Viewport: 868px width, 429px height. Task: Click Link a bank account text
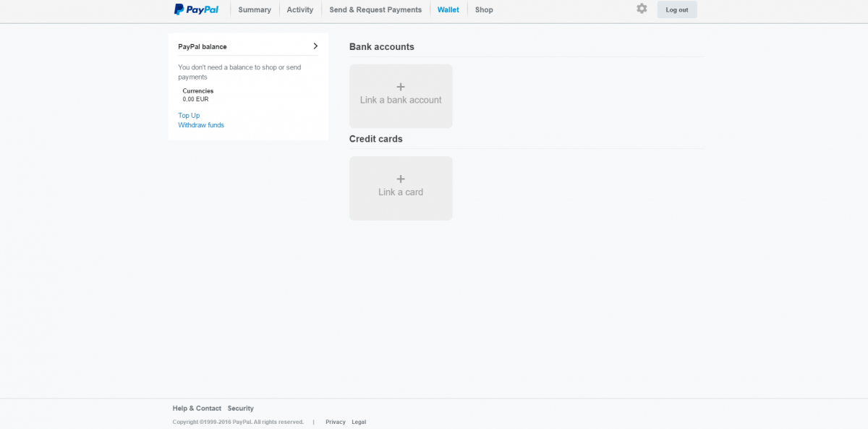click(401, 100)
